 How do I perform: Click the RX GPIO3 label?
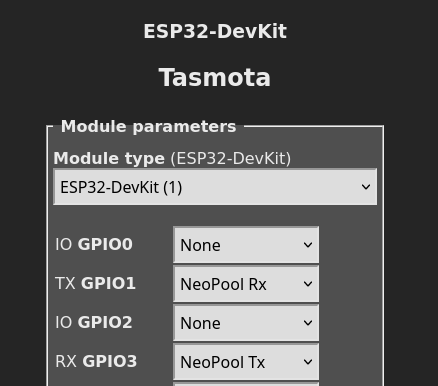point(96,361)
